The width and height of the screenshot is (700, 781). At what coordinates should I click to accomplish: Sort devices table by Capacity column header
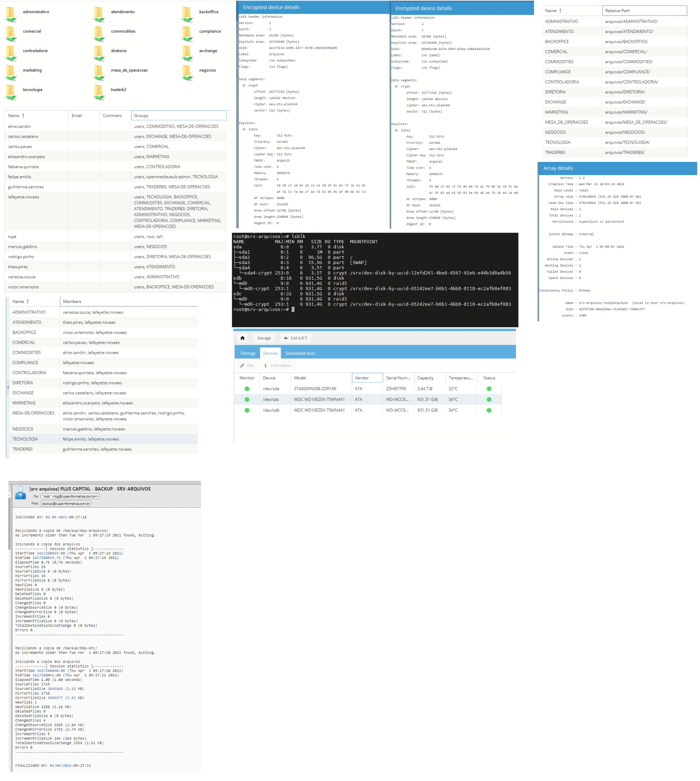point(429,378)
